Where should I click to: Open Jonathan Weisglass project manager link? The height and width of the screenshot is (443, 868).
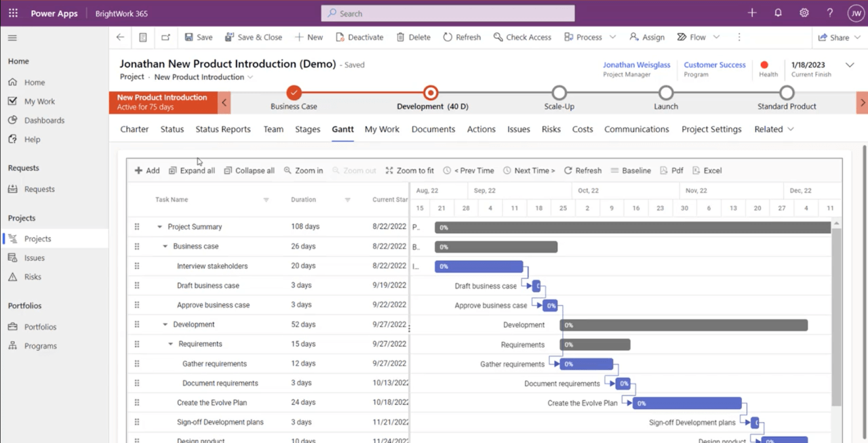tap(636, 65)
